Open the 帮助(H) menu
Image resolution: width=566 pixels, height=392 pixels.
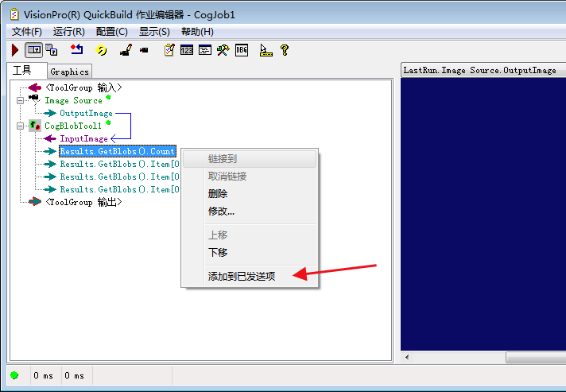click(197, 32)
